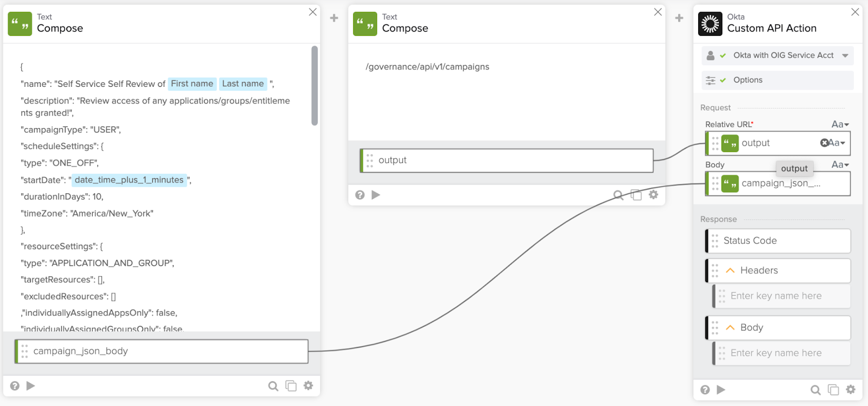This screenshot has height=406, width=868.
Task: Open help for first Compose card
Action: coord(15,386)
